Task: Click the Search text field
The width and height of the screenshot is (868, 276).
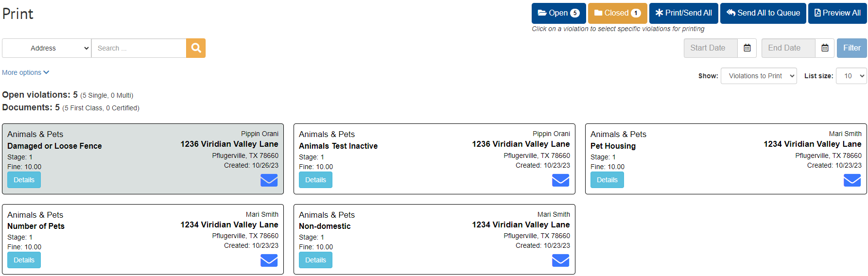Action: [x=139, y=48]
